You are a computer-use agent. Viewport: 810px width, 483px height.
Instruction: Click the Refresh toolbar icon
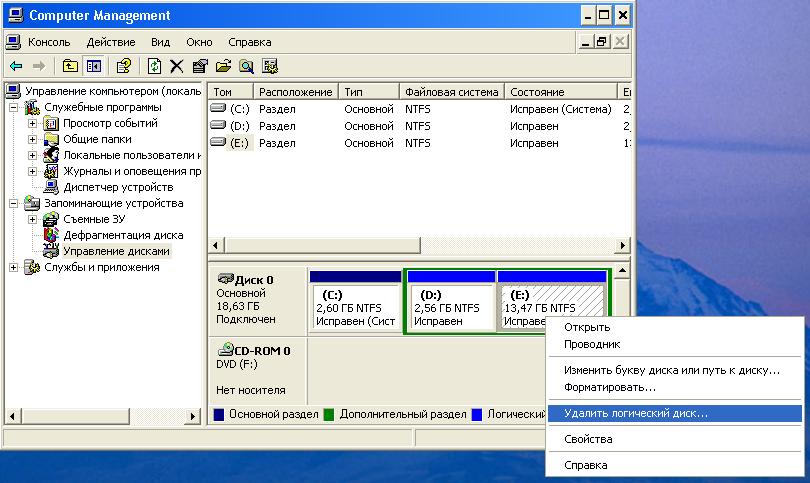coord(154,66)
